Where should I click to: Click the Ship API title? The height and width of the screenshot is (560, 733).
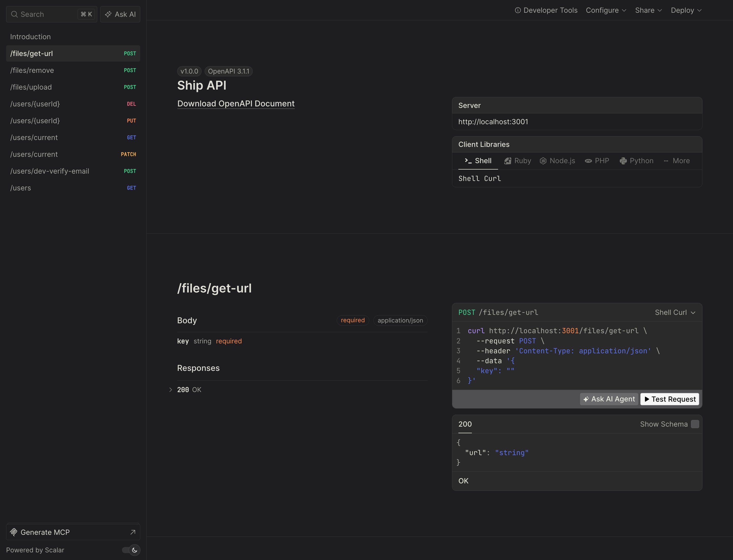pos(202,85)
